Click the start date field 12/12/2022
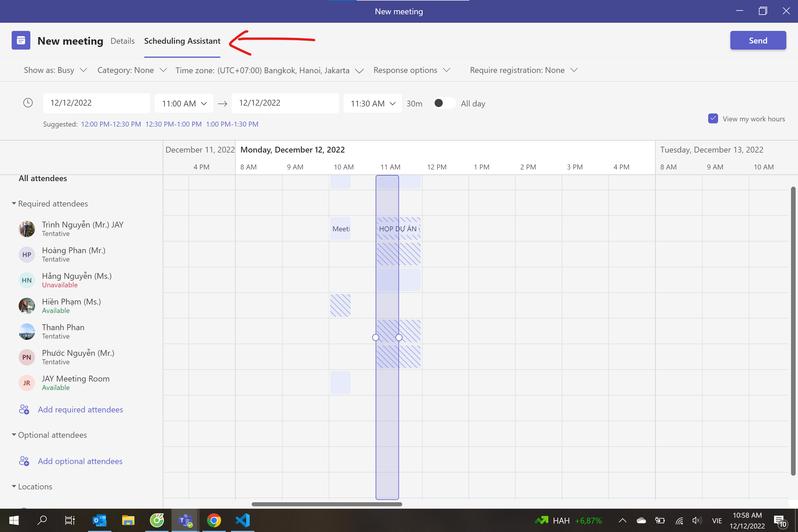The image size is (798, 532). [96, 103]
